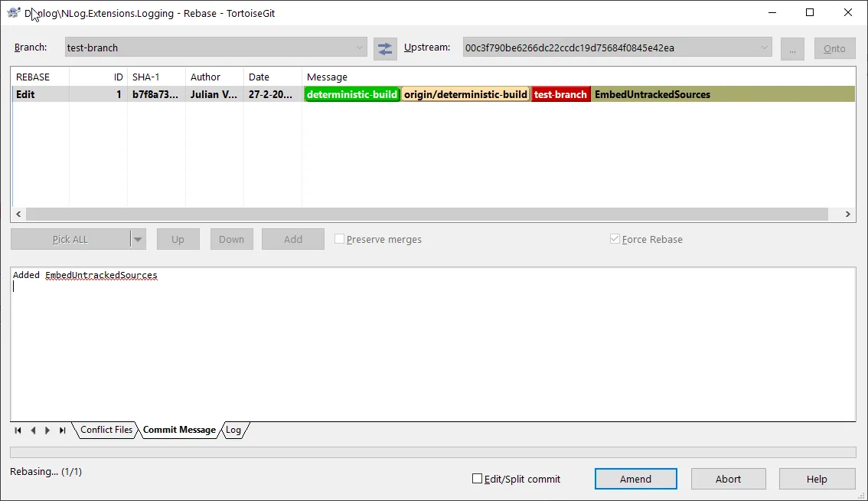Sort by ID column header
This screenshot has width=868, height=501.
(x=98, y=77)
